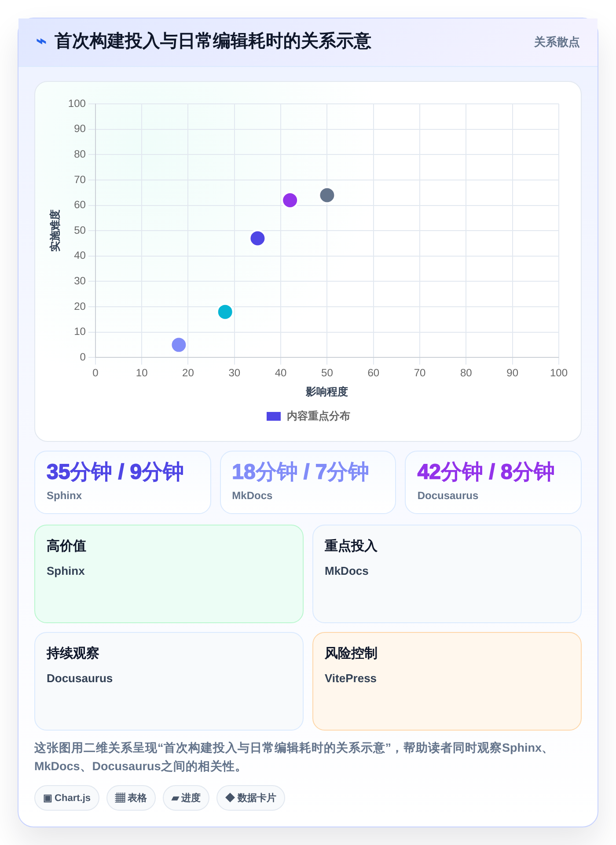
Task: Open the Docusaurus 42分钟 / 8分钟 card
Action: [x=493, y=482]
